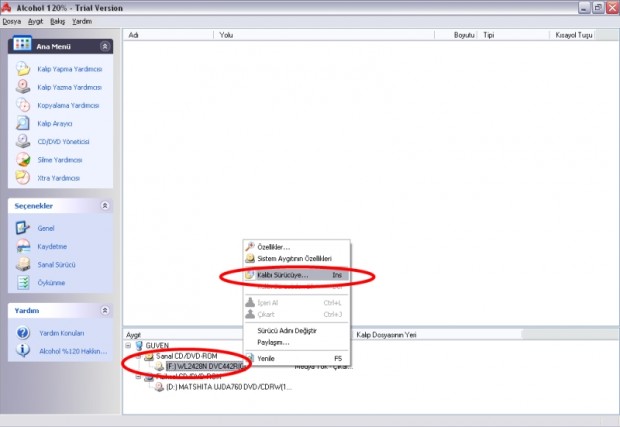Click the Silme Yardımcısı icon
The image size is (620, 427).
coord(23,160)
